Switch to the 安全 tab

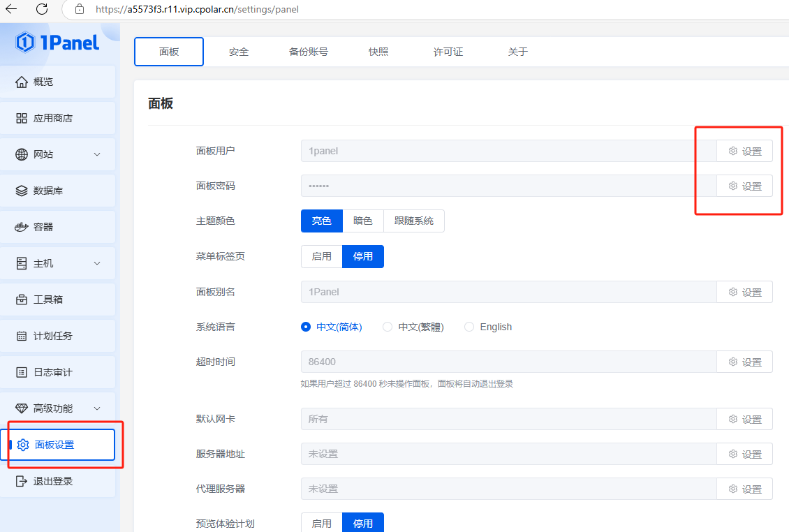point(239,52)
